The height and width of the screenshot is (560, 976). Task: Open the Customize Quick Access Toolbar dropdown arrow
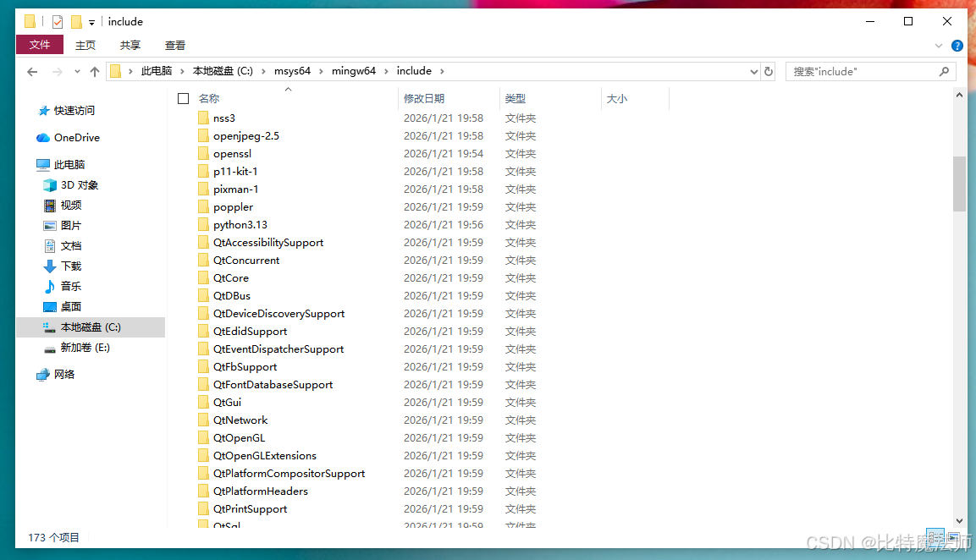coord(91,22)
